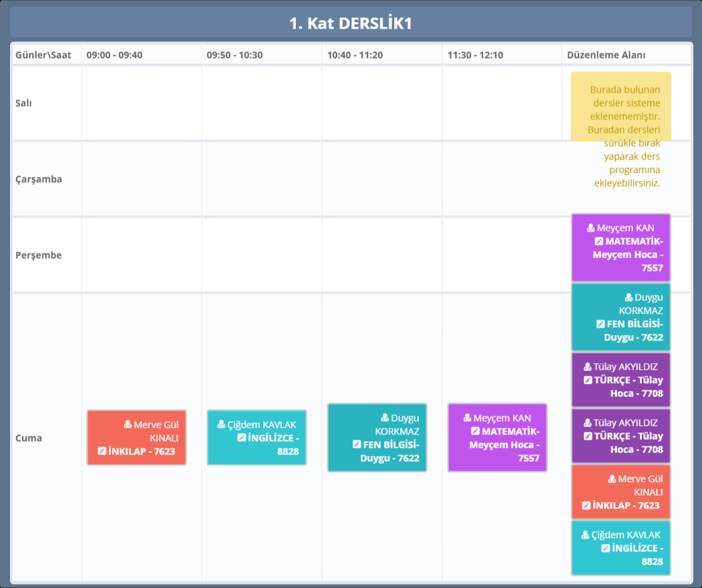This screenshot has height=588, width=702.
Task: Click edit icon on İNKILAP card in Düzenleme Alanı
Action: click(586, 506)
